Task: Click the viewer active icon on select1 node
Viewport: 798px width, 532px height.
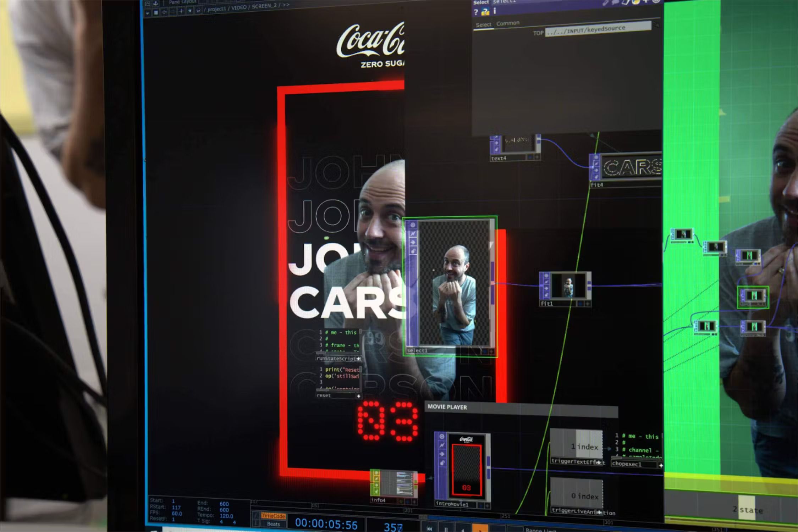Action: (413, 225)
